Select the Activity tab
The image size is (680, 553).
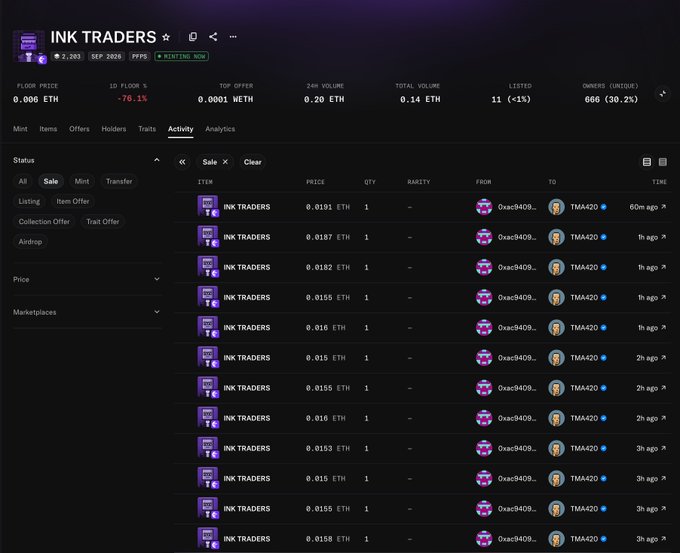180,129
